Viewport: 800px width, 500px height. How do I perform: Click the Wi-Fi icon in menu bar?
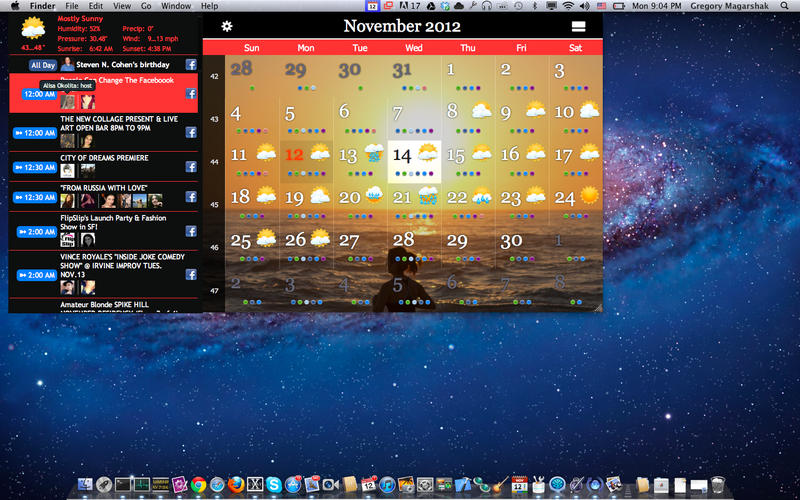[568, 6]
